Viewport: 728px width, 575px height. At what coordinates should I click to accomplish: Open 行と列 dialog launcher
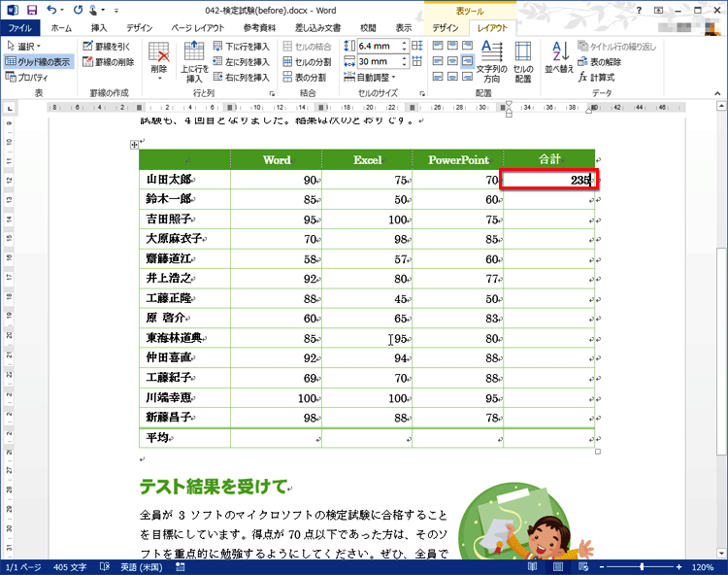[x=272, y=93]
